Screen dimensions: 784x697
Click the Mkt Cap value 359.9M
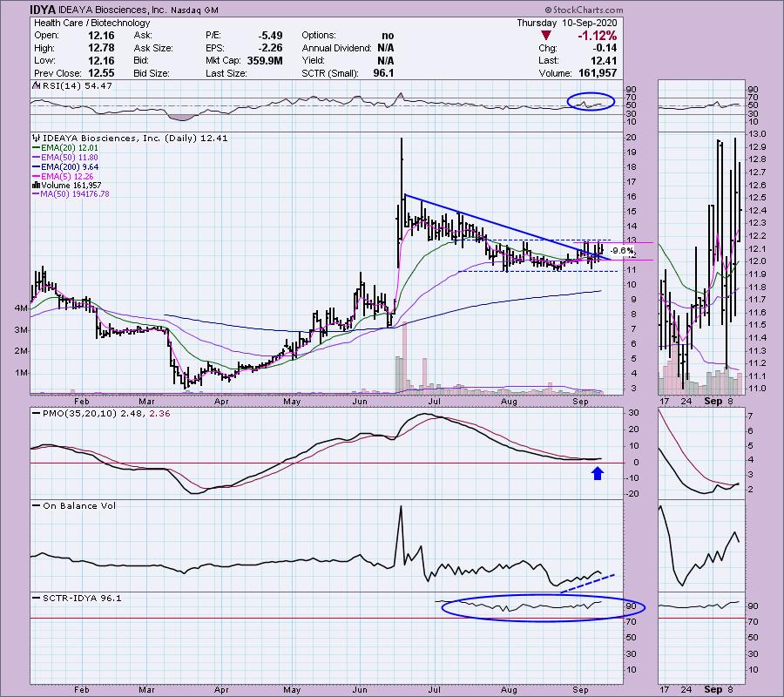point(265,61)
